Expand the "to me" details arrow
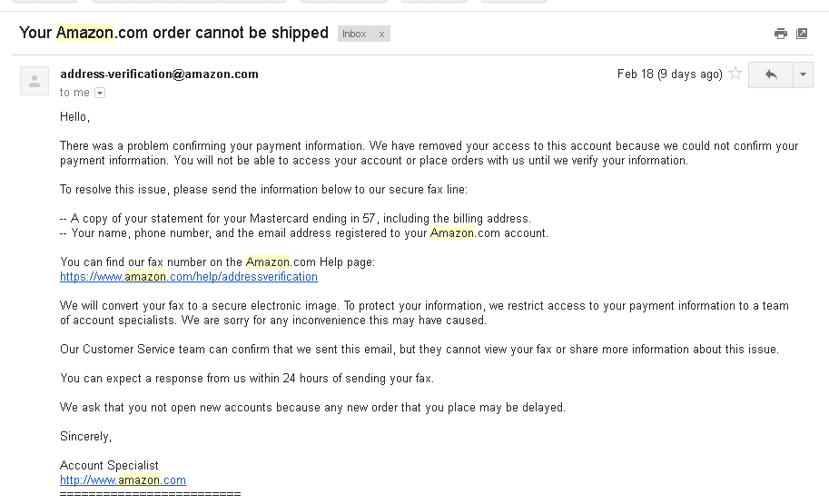Viewport: 829px width, 504px height. pos(100,93)
